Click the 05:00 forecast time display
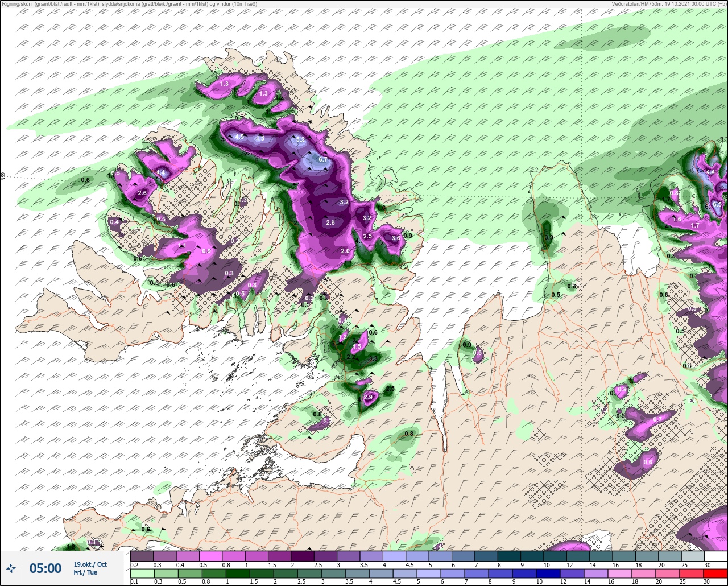728x586 pixels. click(45, 568)
